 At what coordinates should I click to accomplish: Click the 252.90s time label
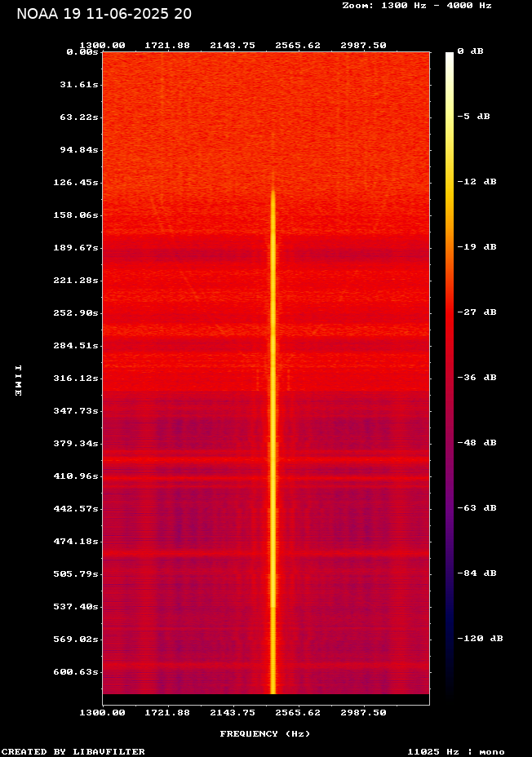pos(76,313)
